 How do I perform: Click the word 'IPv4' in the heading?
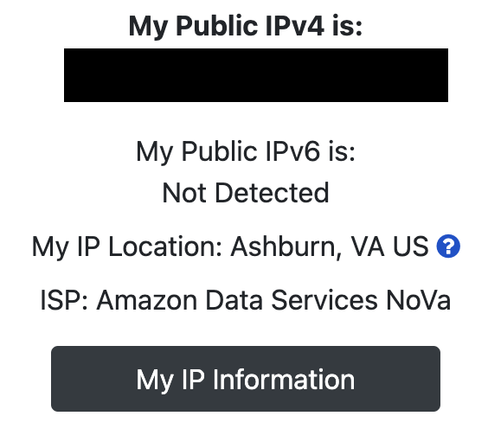(295, 25)
